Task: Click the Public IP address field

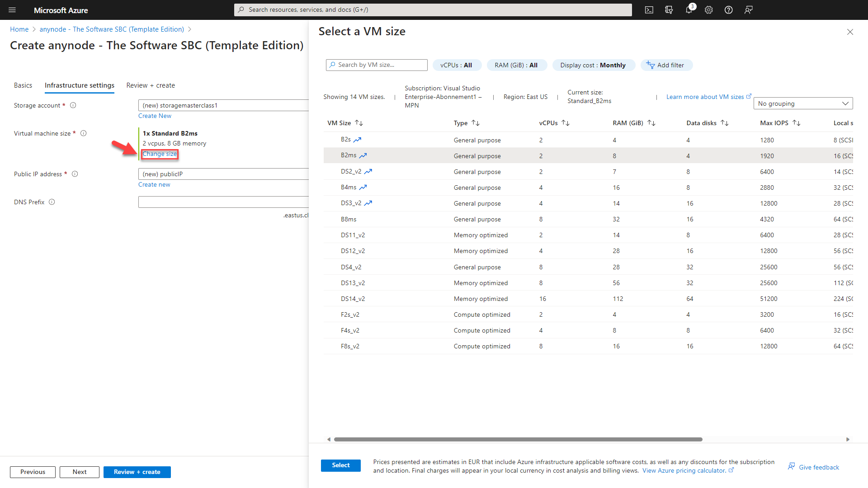Action: click(223, 174)
